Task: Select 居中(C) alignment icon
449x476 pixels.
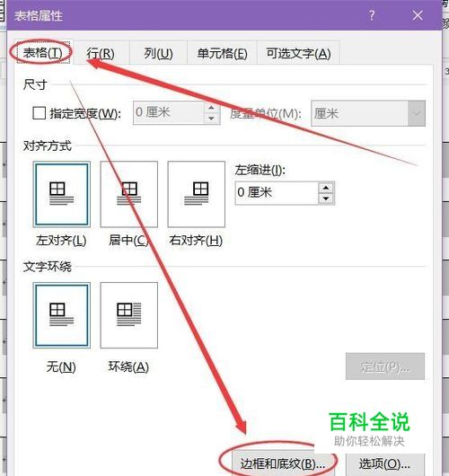Action: pyautogui.click(x=129, y=194)
